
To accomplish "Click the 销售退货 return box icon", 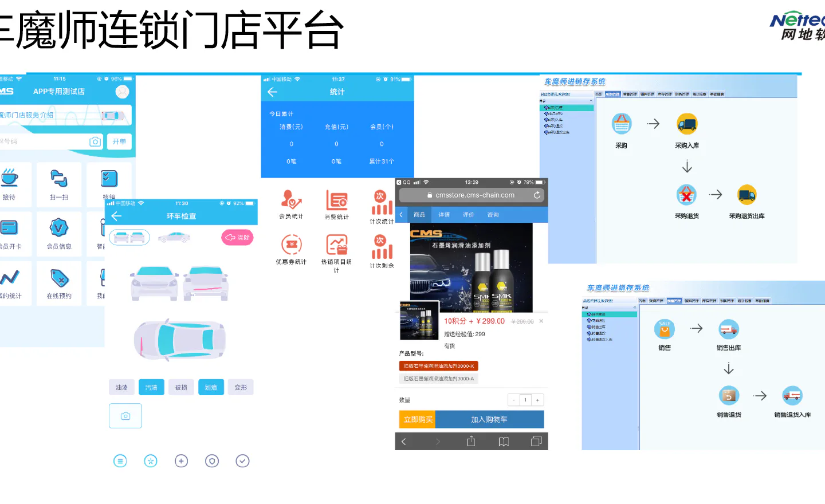I will pyautogui.click(x=729, y=396).
